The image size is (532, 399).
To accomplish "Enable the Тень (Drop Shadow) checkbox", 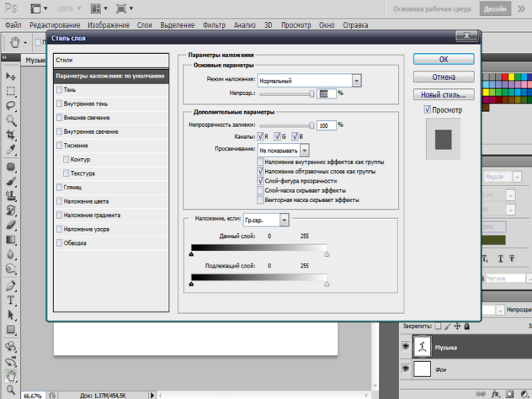I will [x=59, y=90].
